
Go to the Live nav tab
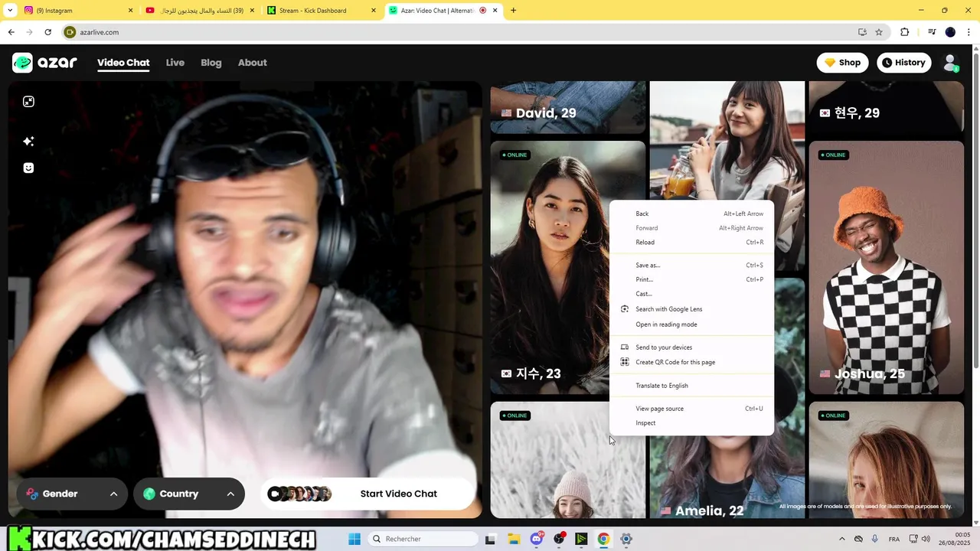(175, 63)
